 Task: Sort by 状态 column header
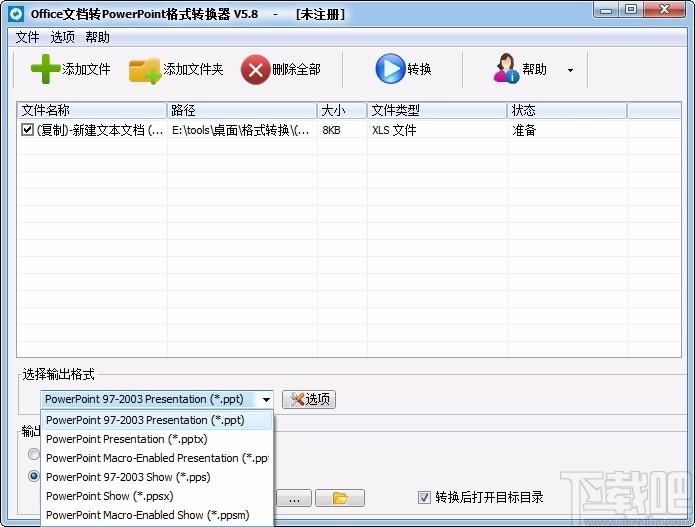click(x=567, y=110)
